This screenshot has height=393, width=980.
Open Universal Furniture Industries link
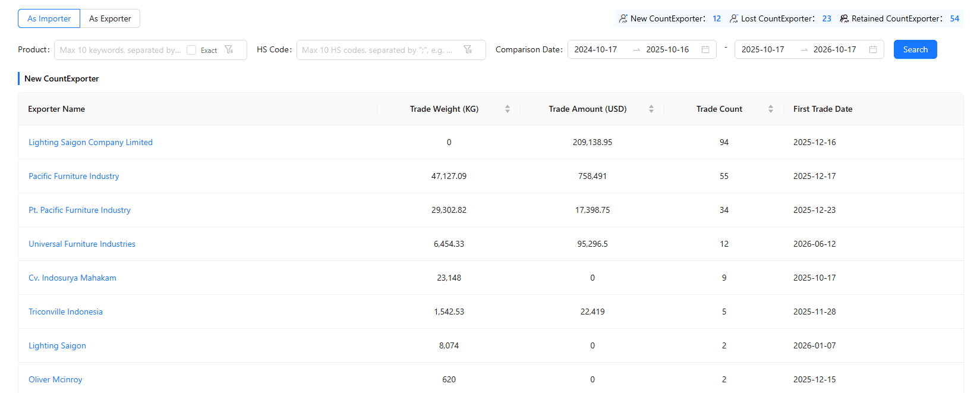82,244
